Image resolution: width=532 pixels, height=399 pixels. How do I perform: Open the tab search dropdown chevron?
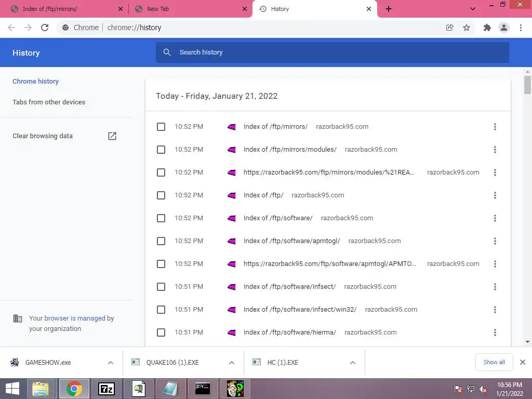pos(473,9)
